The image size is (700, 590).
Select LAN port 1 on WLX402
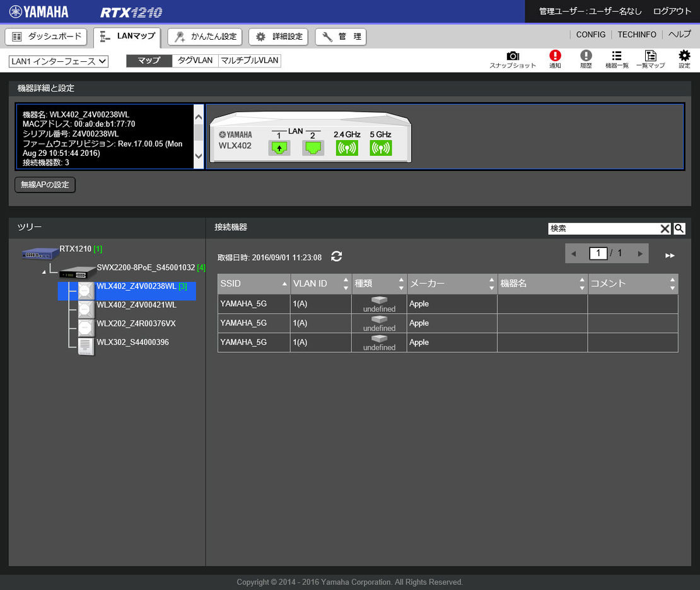(x=279, y=148)
